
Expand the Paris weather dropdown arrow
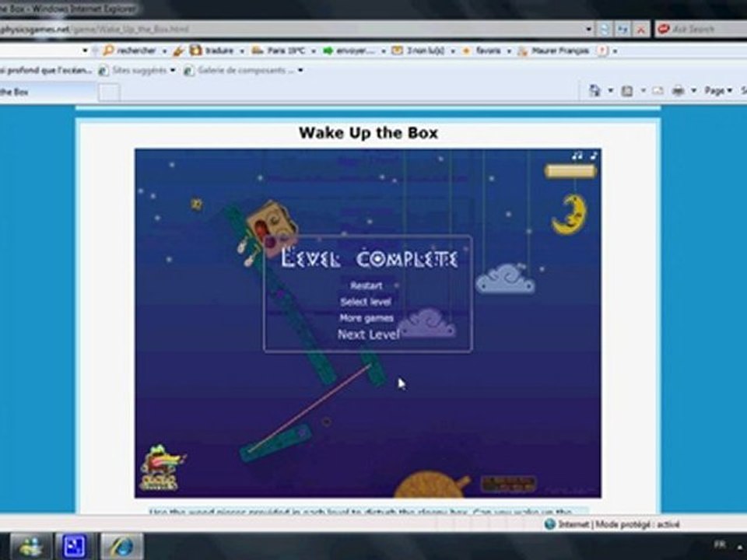pyautogui.click(x=314, y=51)
